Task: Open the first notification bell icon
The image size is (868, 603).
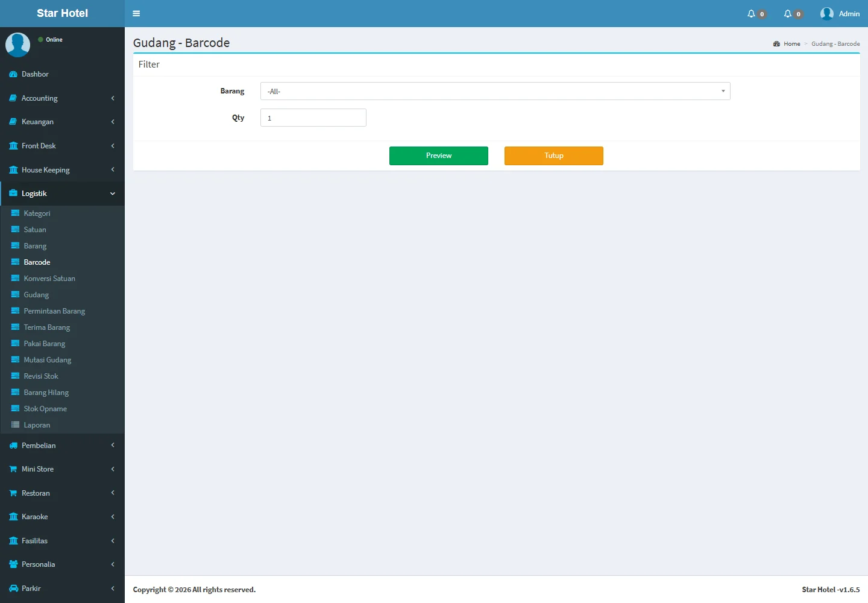Action: pos(751,13)
